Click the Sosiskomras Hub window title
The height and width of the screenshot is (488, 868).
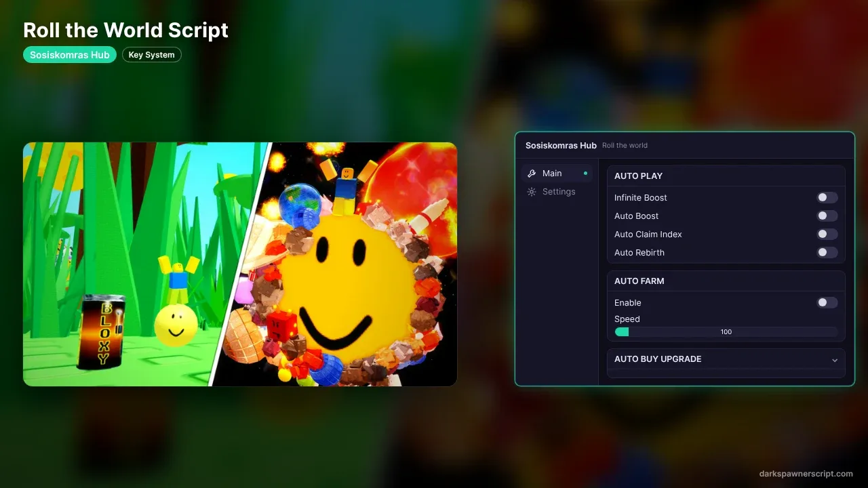coord(561,146)
